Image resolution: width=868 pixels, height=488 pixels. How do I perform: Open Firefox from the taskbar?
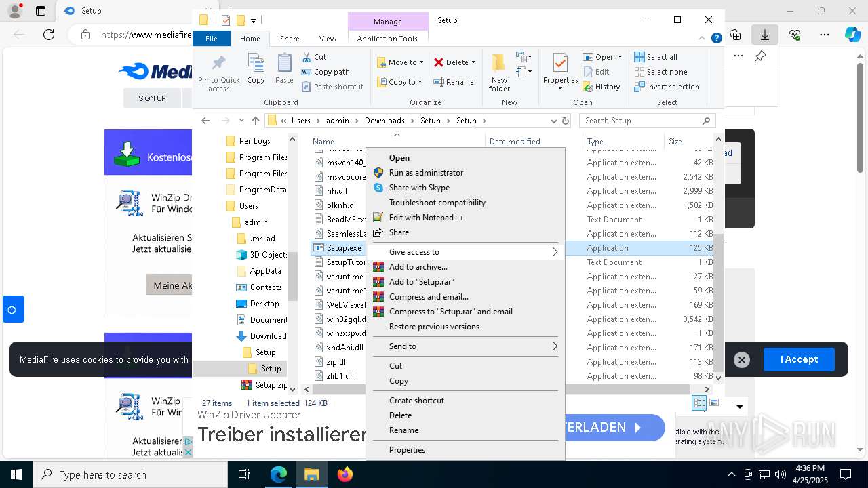(345, 474)
